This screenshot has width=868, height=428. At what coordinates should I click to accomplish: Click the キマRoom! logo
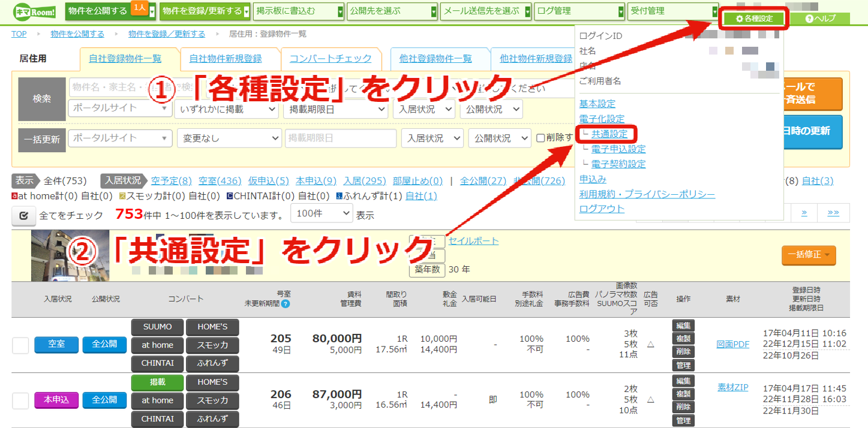point(33,11)
